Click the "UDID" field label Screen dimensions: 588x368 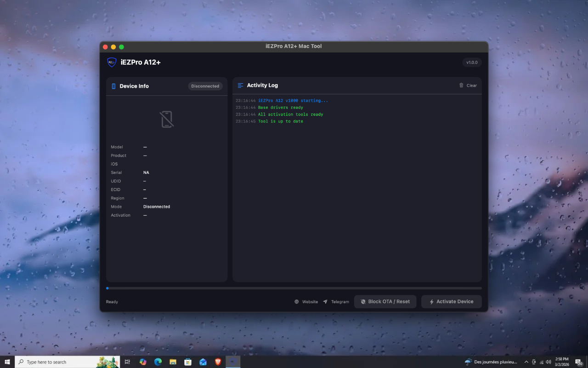(x=116, y=181)
